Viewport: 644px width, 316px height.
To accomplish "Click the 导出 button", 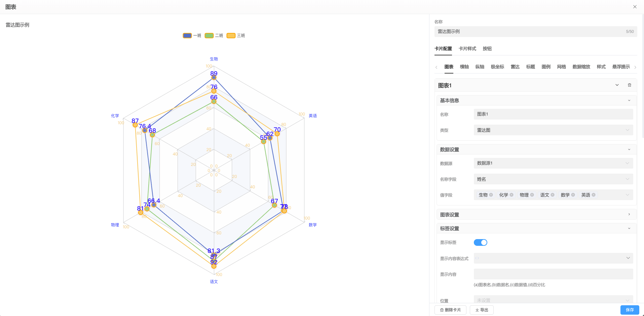I will (482, 310).
